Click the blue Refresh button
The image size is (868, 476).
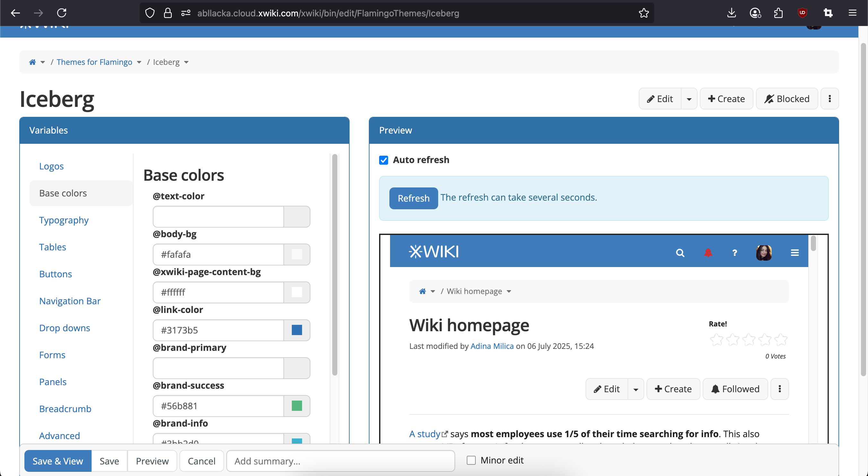pos(413,198)
